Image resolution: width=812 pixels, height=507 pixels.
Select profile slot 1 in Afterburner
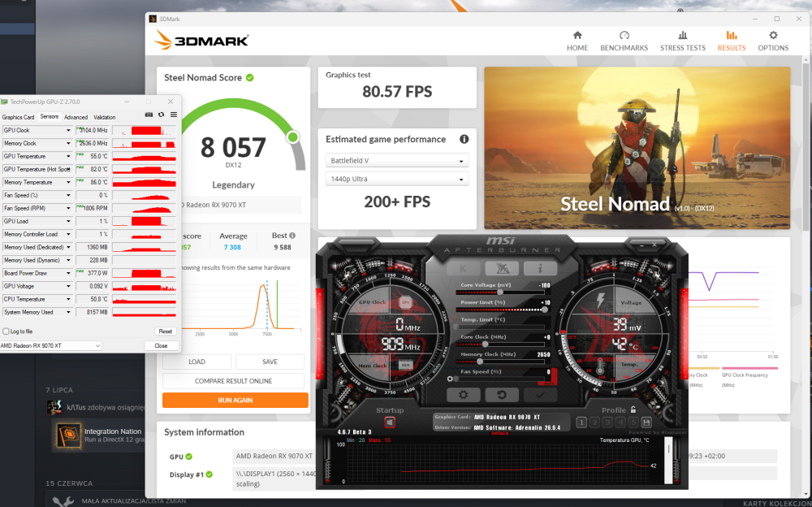click(581, 422)
